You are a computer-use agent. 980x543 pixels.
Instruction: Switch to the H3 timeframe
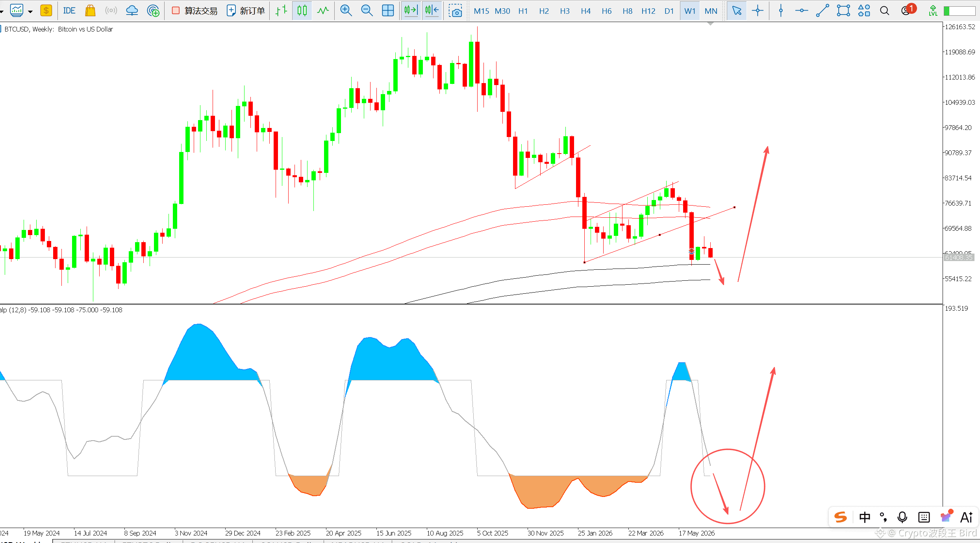point(565,11)
